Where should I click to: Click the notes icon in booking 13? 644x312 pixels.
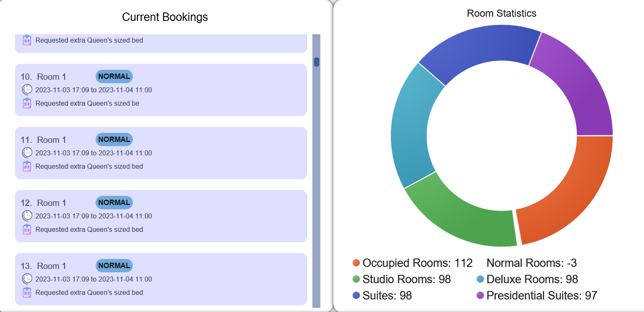(x=27, y=292)
